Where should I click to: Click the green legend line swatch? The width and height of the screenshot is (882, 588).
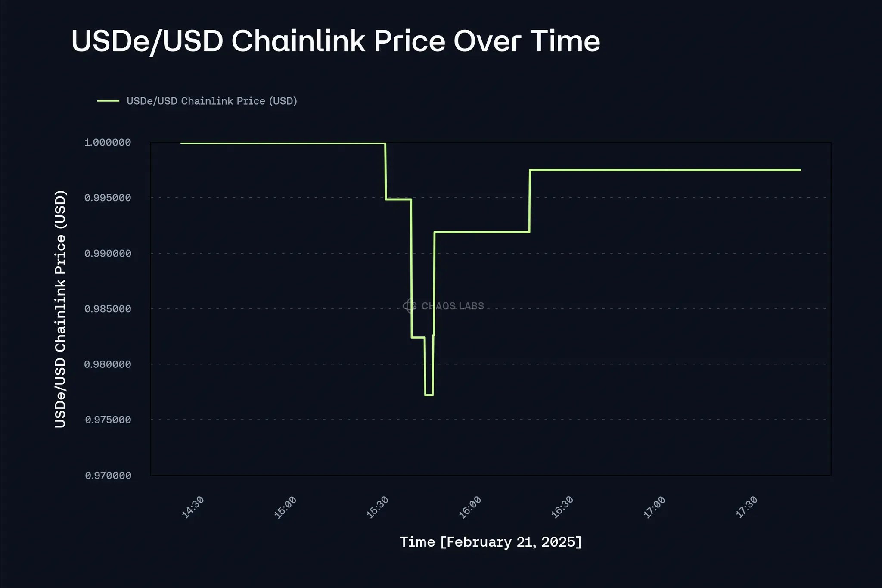(108, 101)
